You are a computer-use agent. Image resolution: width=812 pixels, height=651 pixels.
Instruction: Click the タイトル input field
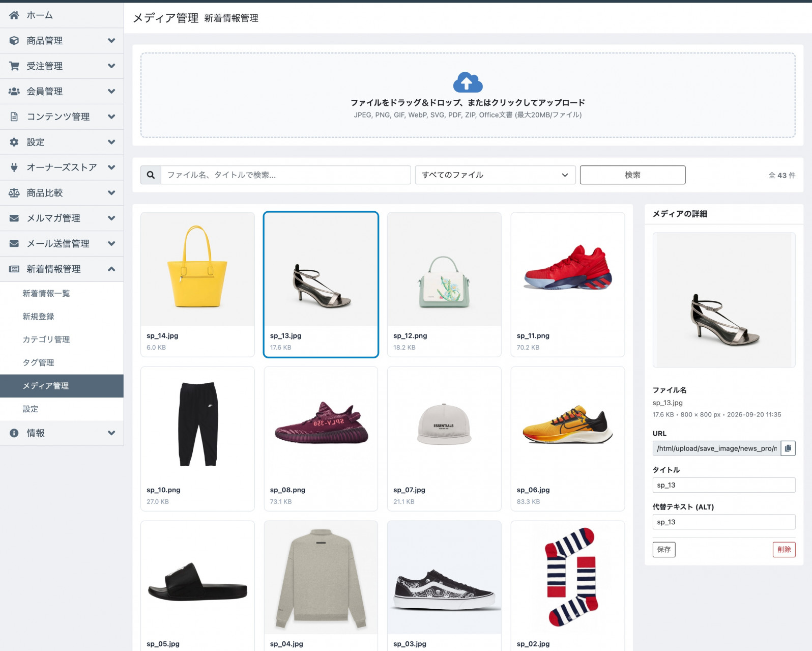pos(724,485)
